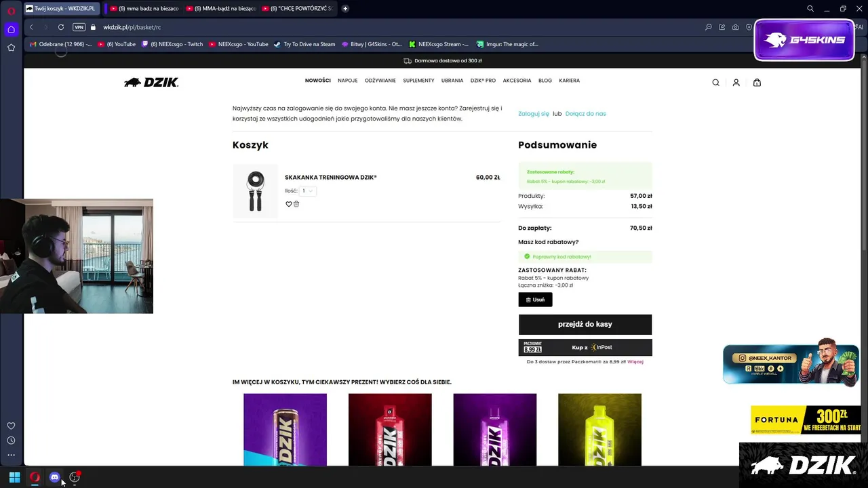
Task: Open the 'NEEXcsgo Stream' bookmark
Action: pyautogui.click(x=439, y=44)
